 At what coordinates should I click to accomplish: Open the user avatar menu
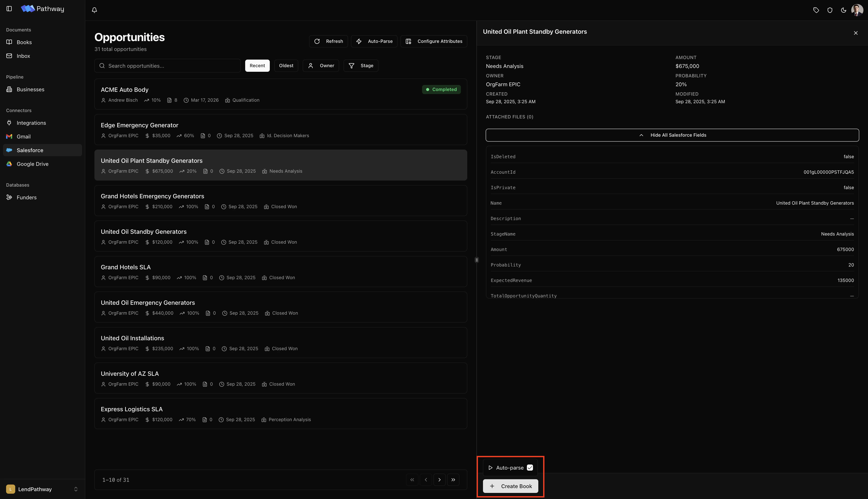[857, 10]
